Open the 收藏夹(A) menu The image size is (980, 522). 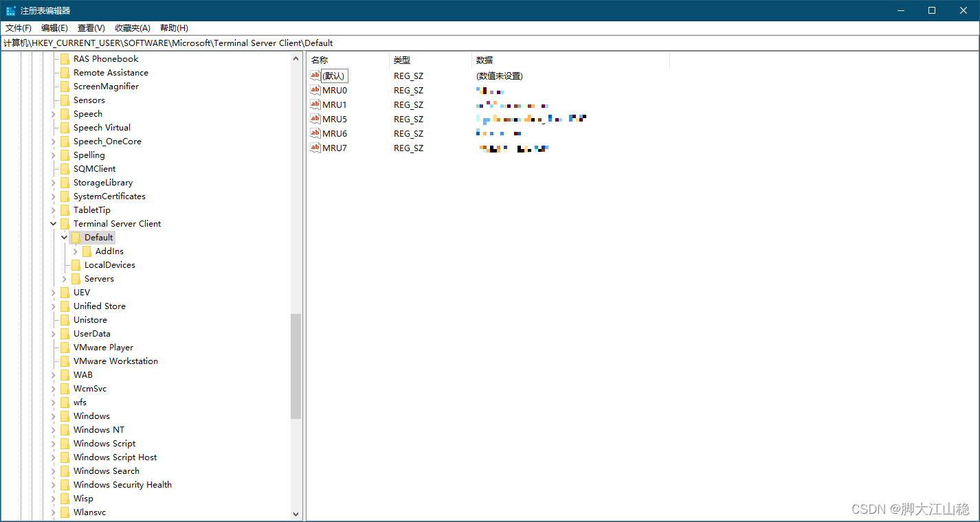(132, 28)
